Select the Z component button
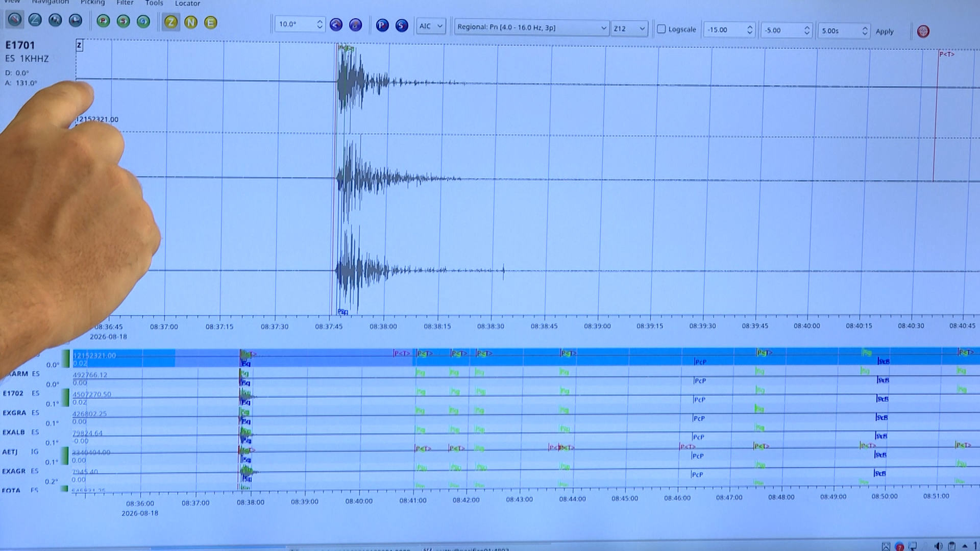Screen dimensions: 980x551 point(171,22)
